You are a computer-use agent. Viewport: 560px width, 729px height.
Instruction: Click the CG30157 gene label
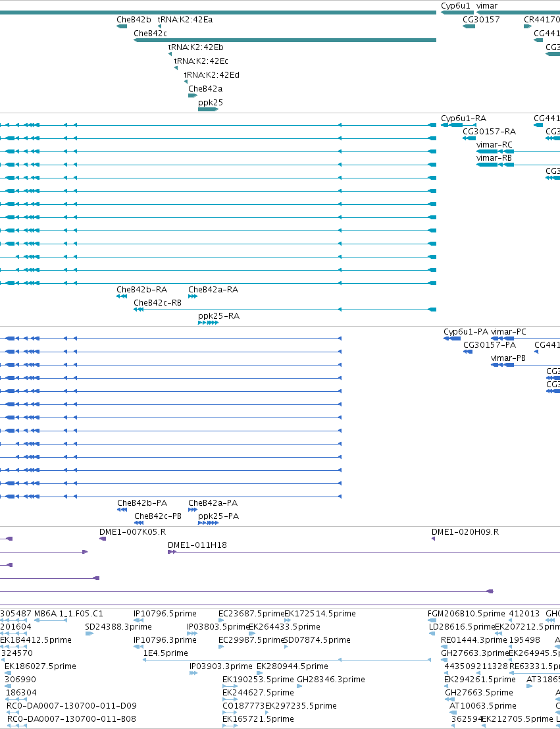tap(481, 20)
